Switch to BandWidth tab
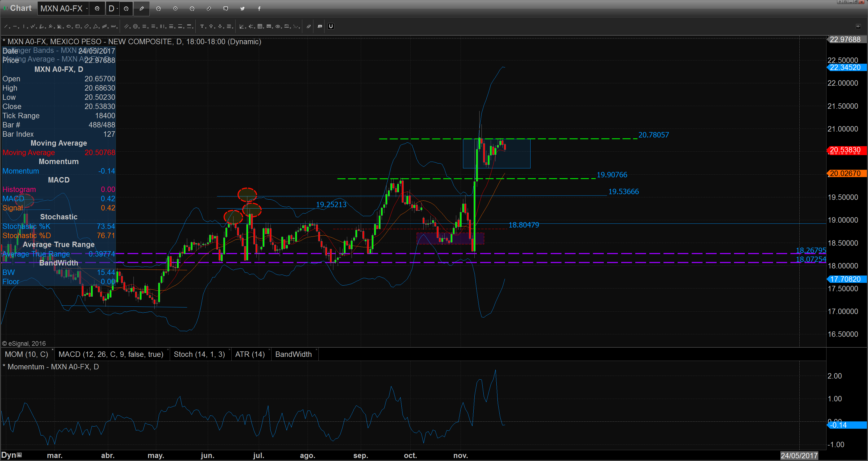The width and height of the screenshot is (868, 461). tap(293, 354)
